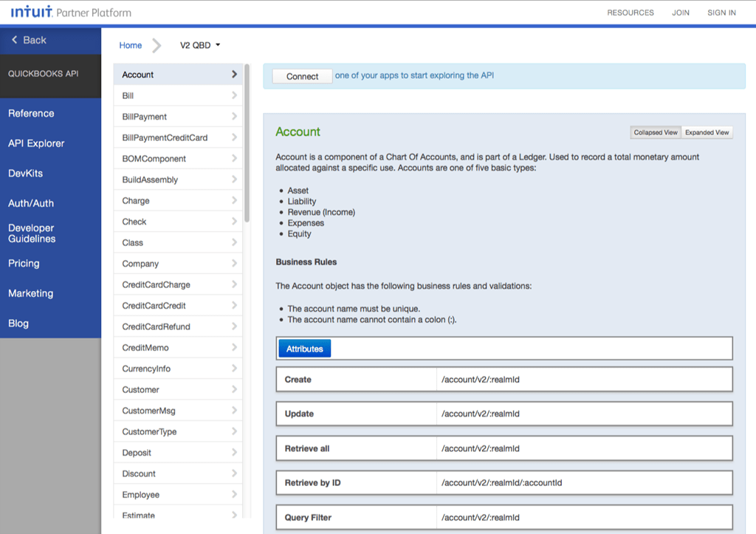Switch to Expanded View
Image resolution: width=756 pixels, height=534 pixels.
[x=707, y=132]
